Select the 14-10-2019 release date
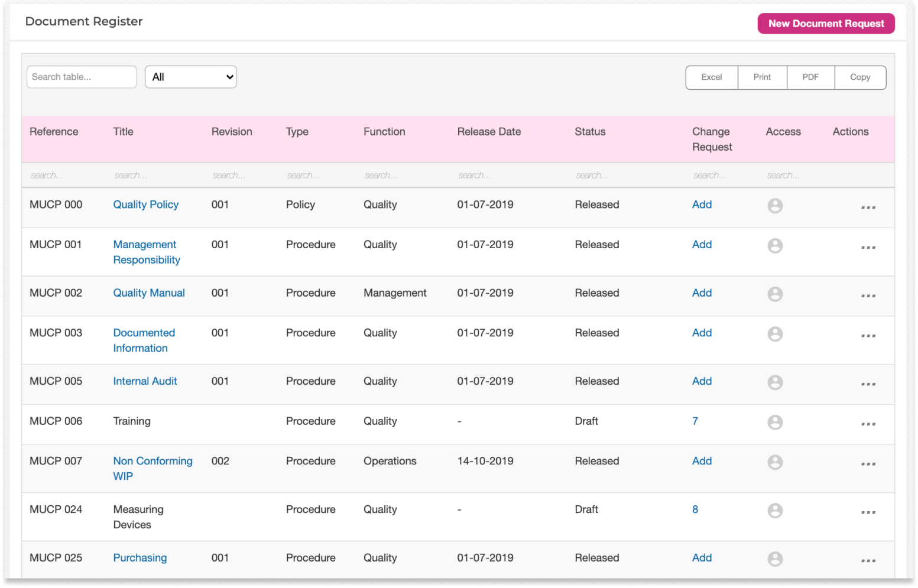 [x=485, y=461]
